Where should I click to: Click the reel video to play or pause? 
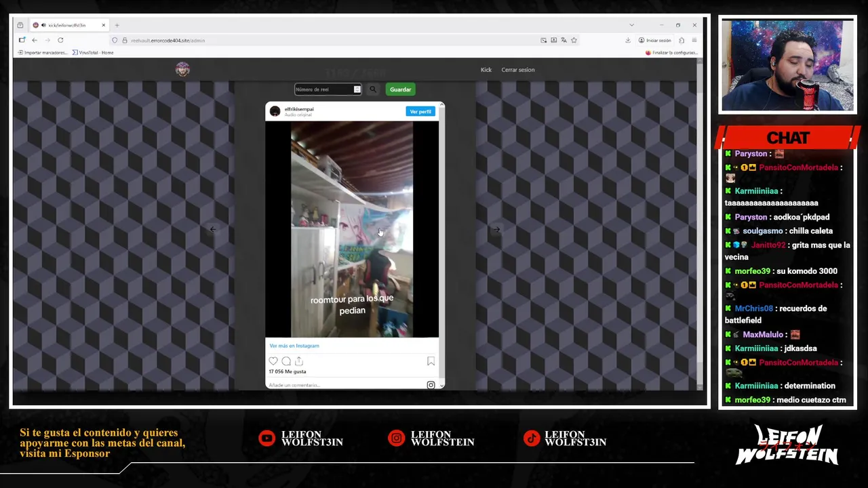(x=352, y=229)
